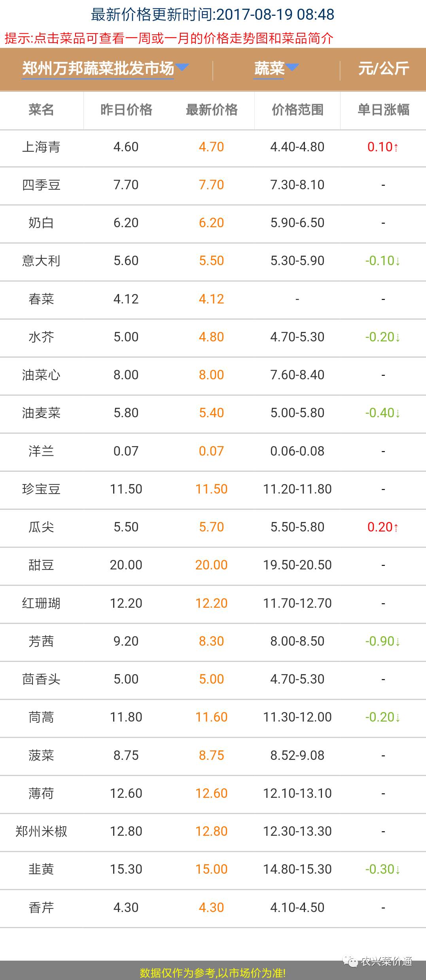The width and height of the screenshot is (426, 980).
Task: Tap 甜豆 latest price 20.00
Action: [212, 565]
